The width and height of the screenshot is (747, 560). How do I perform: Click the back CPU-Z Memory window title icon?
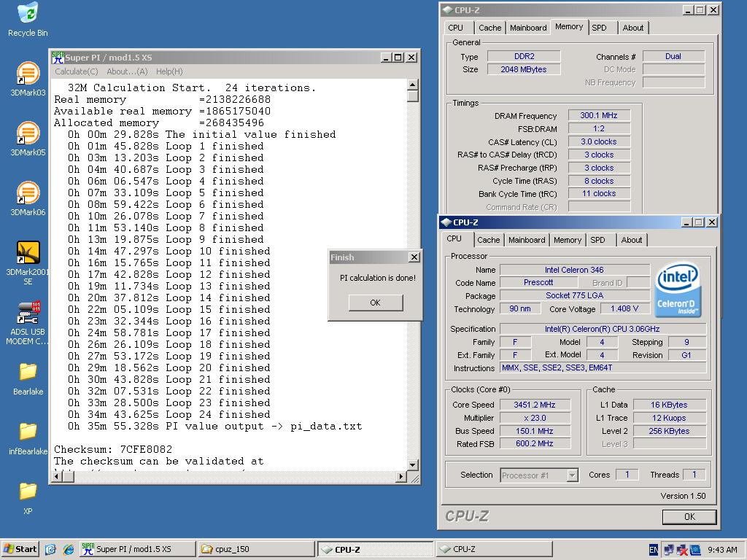[x=447, y=10]
